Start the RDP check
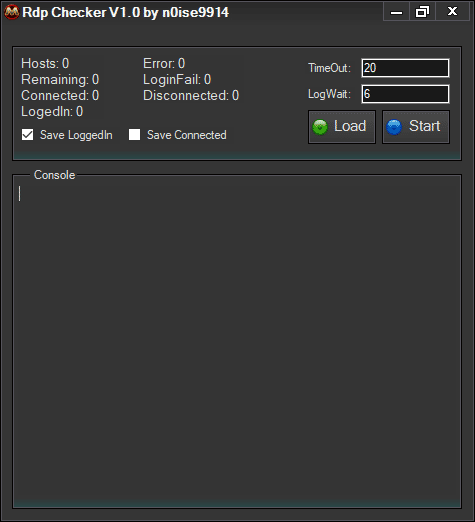The height and width of the screenshot is (522, 475). (x=416, y=127)
